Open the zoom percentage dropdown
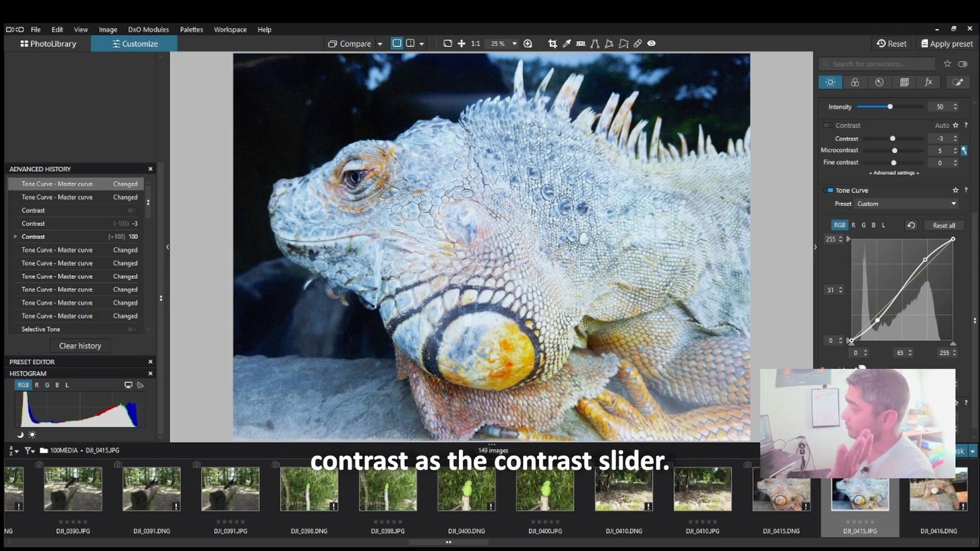Viewport: 980px width, 551px height. pyautogui.click(x=514, y=43)
